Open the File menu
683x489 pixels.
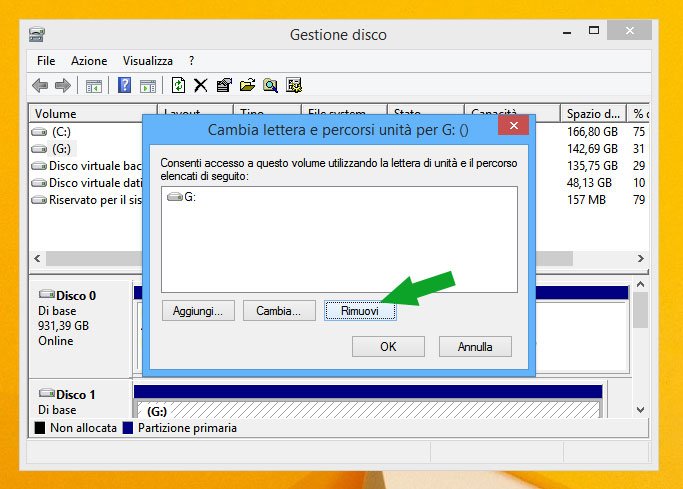pyautogui.click(x=46, y=61)
